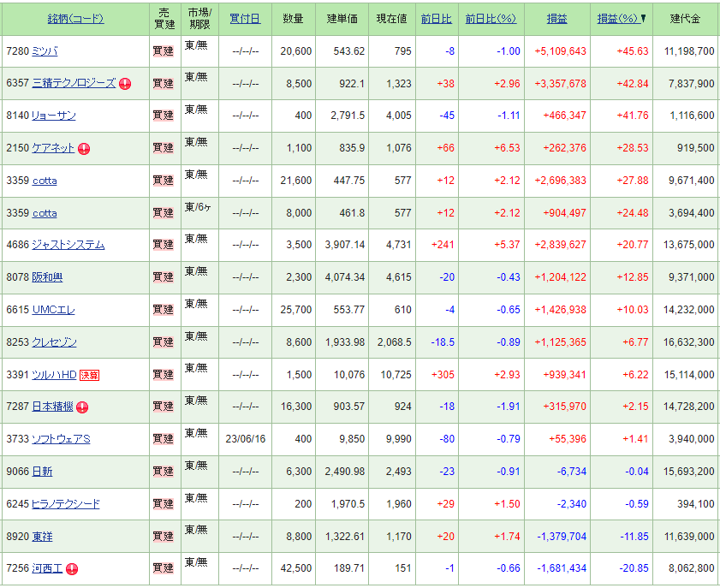Click the sort arrow beside 損益(%) header
The image size is (720, 588).
(x=643, y=19)
